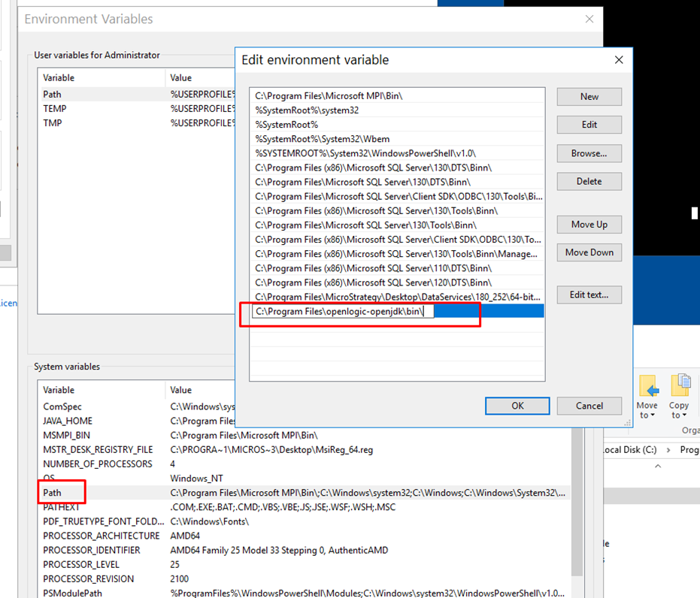Select the WindowsPowerShell\v1.0\ path entry

click(397, 153)
